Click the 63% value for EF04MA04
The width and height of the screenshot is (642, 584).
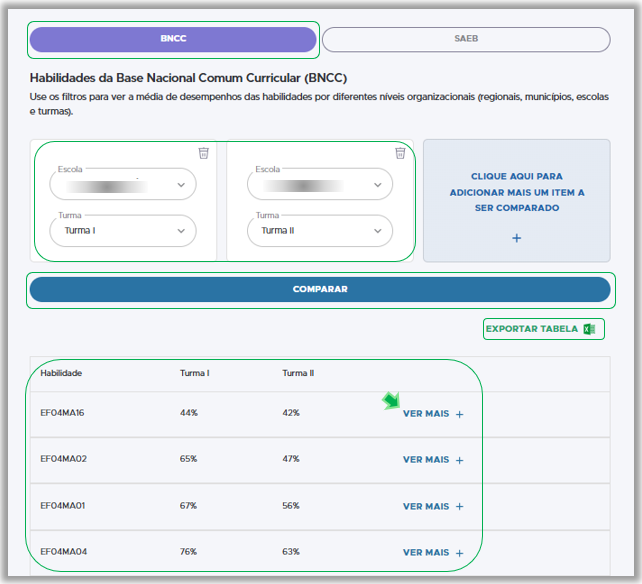(291, 552)
